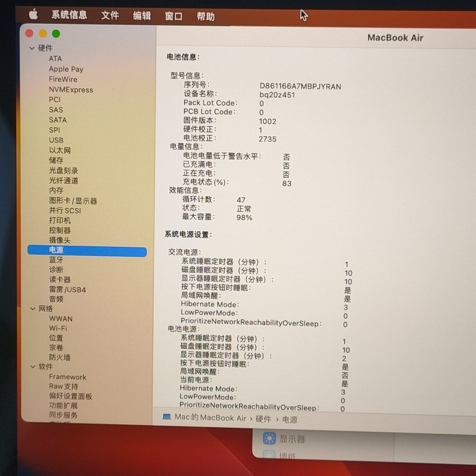476x476 pixels.
Task: Select 位置 under 网络
Action: click(x=56, y=338)
